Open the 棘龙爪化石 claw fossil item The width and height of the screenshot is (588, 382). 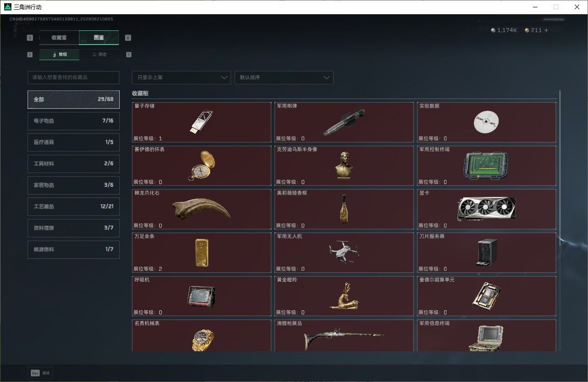(x=201, y=209)
